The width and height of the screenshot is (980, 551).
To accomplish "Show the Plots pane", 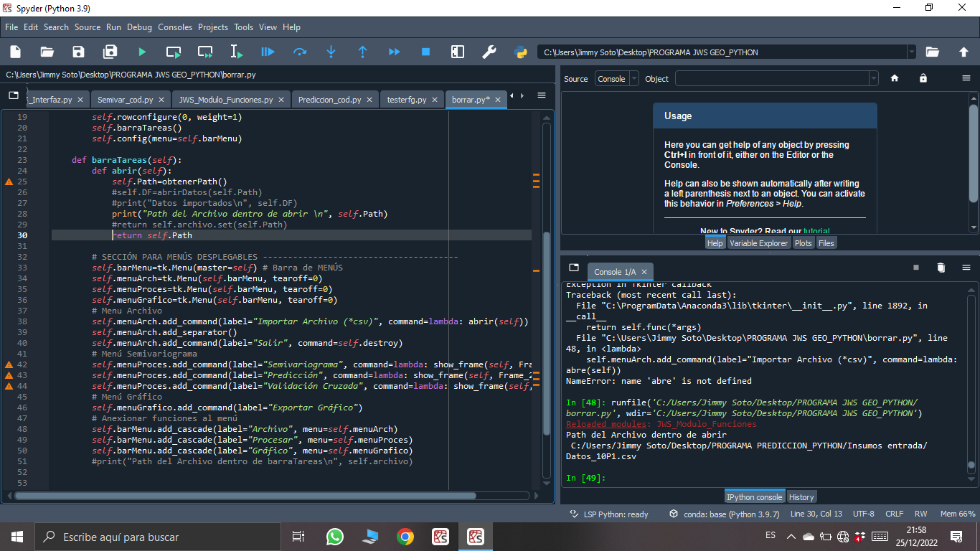I will [803, 243].
